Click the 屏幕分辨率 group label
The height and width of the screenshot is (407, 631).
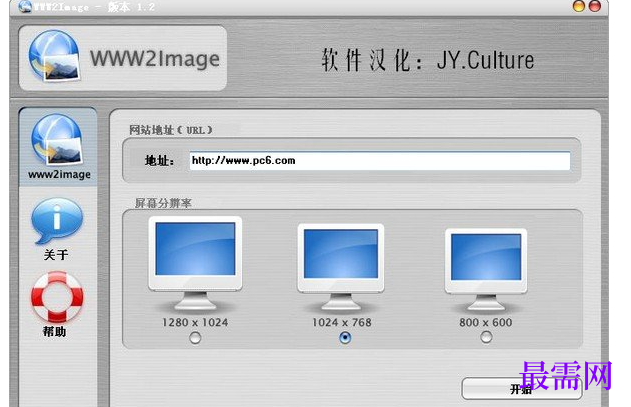click(x=163, y=203)
